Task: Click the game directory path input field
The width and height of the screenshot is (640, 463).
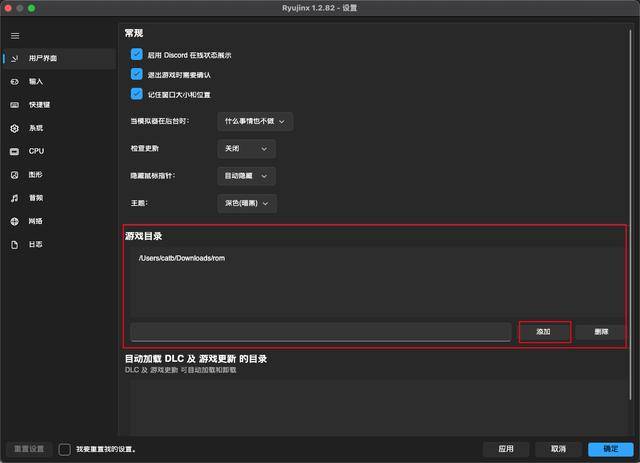Action: point(321,332)
